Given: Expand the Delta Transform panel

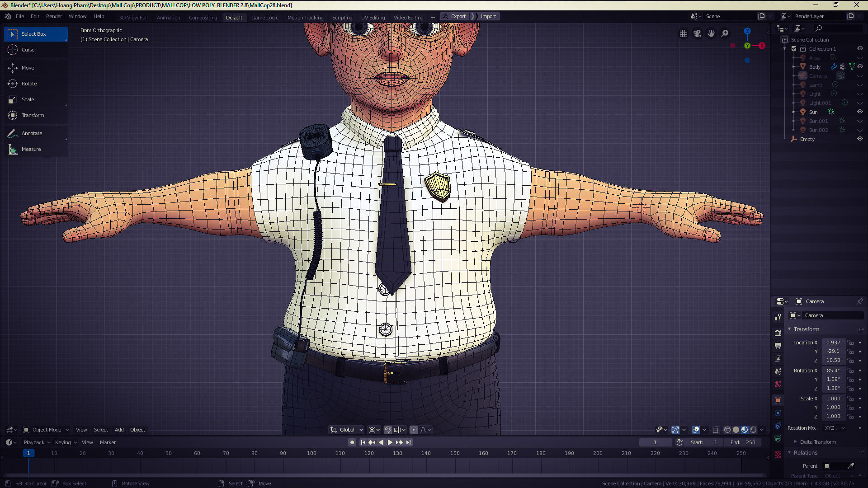Looking at the screenshot, I should (x=817, y=442).
